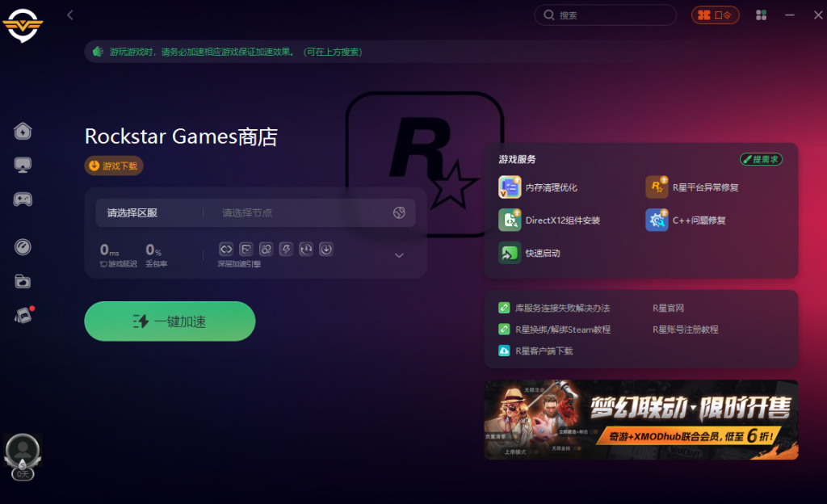Screen dimensions: 827x504
Task: Open the four-square grid menu icon
Action: (x=761, y=15)
